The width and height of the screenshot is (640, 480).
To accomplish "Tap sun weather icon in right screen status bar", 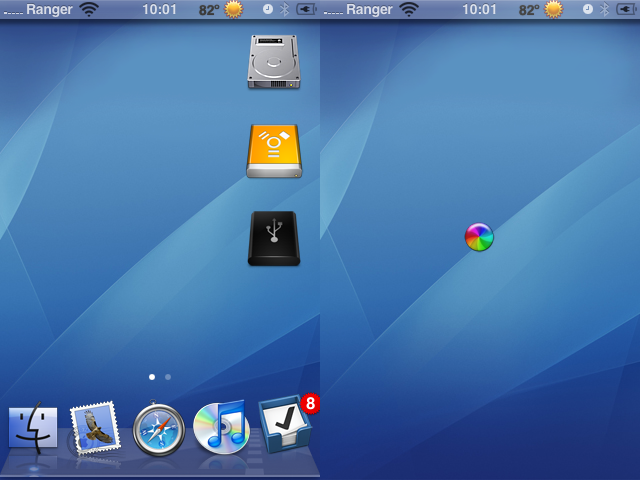I will (553, 9).
